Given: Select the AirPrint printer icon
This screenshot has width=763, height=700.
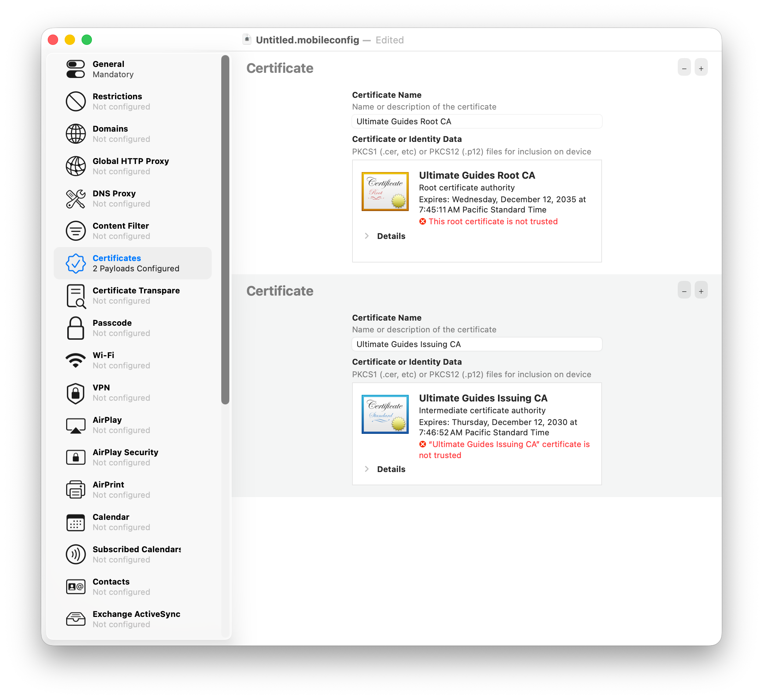Looking at the screenshot, I should (x=76, y=489).
